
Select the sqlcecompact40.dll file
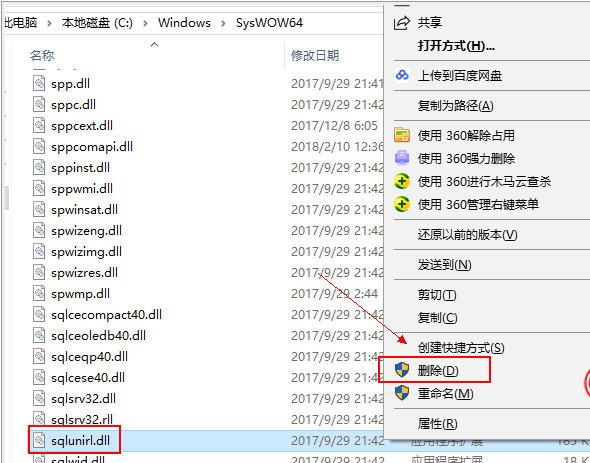[x=106, y=314]
